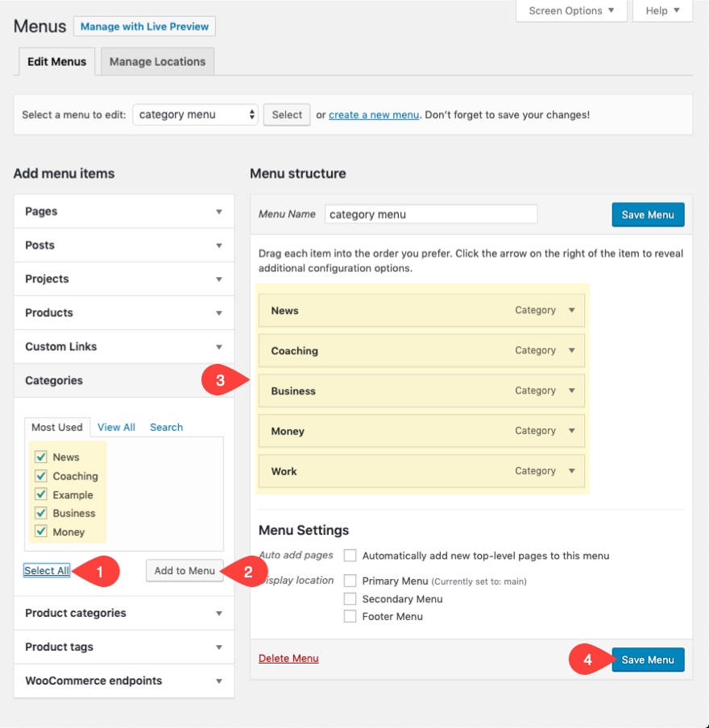This screenshot has height=728, width=709.
Task: Expand the Pages accordion arrow
Action: (x=218, y=212)
